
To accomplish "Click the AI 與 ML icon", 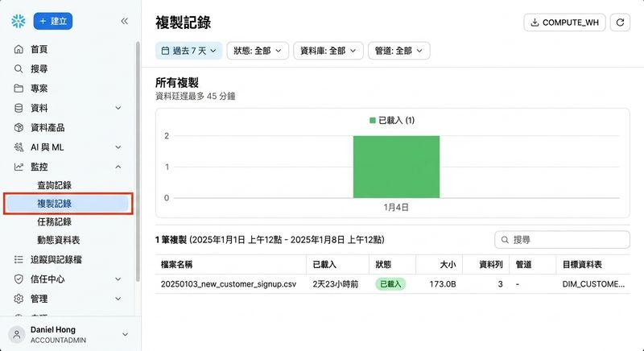I will [x=19, y=147].
